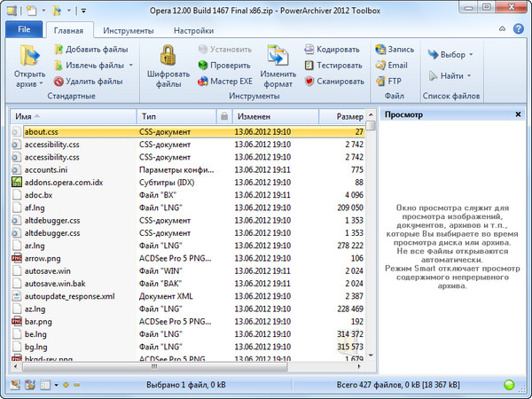Sort by the Изменен column header
Screen dimensions: 532x399
click(x=275, y=116)
